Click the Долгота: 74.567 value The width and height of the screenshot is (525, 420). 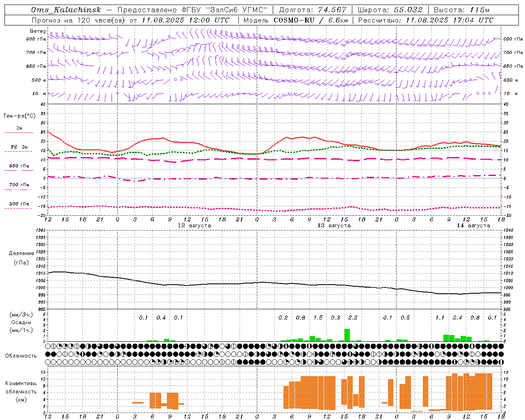313,10
